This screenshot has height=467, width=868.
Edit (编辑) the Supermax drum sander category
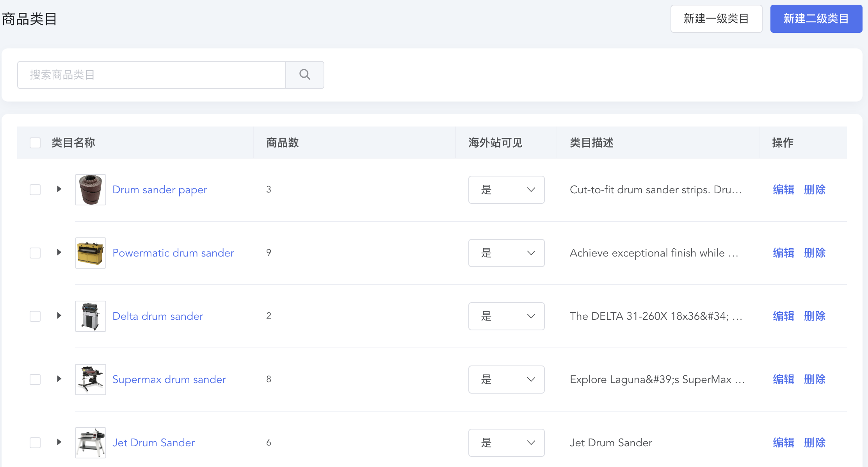tap(784, 380)
